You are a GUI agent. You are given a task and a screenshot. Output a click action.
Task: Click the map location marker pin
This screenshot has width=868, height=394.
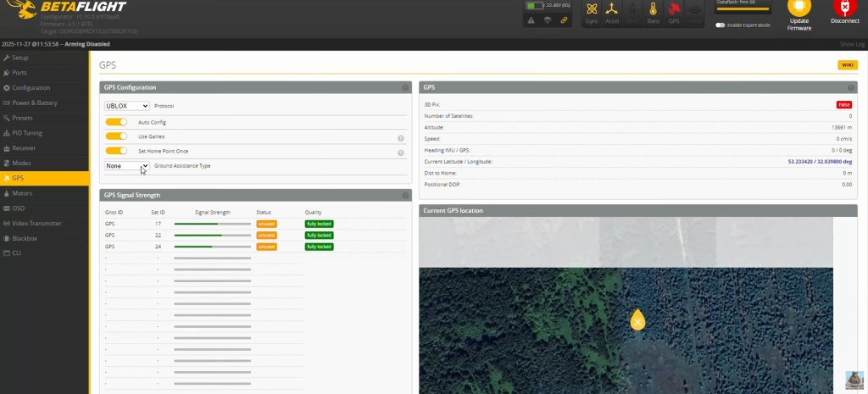[x=637, y=319]
